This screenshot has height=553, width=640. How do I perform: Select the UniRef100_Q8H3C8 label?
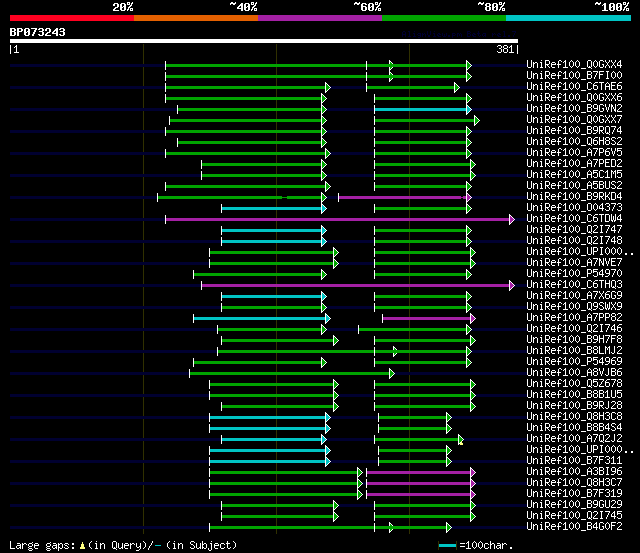click(x=574, y=417)
